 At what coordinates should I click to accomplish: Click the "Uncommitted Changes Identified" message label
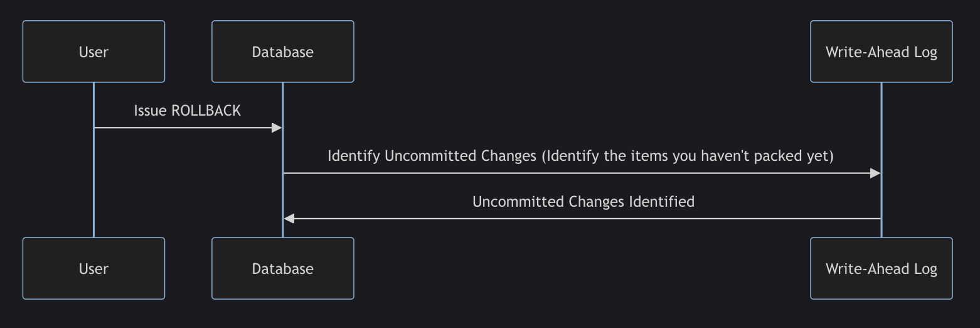click(583, 202)
